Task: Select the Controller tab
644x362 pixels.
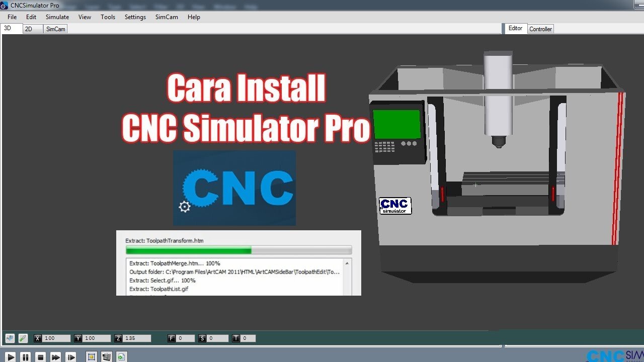Action: pos(541,29)
